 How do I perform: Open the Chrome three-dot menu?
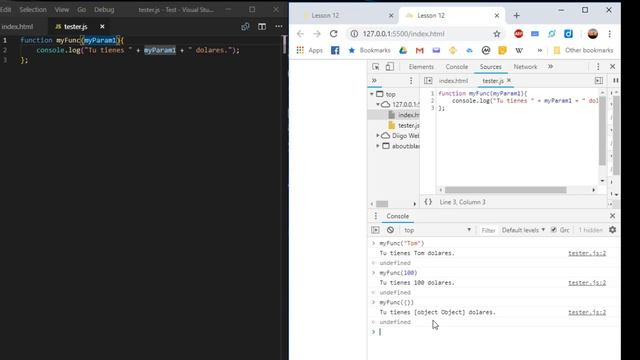coord(609,34)
